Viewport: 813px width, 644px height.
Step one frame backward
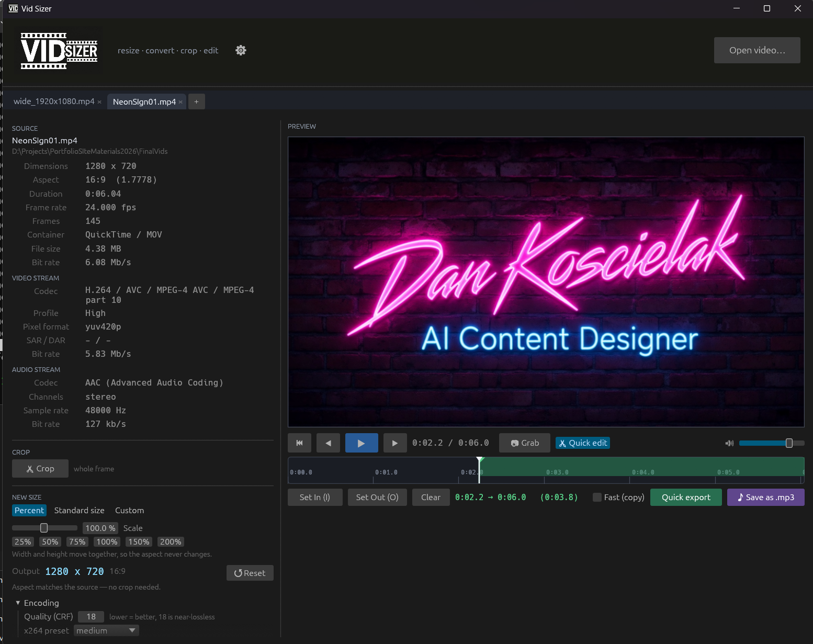328,443
